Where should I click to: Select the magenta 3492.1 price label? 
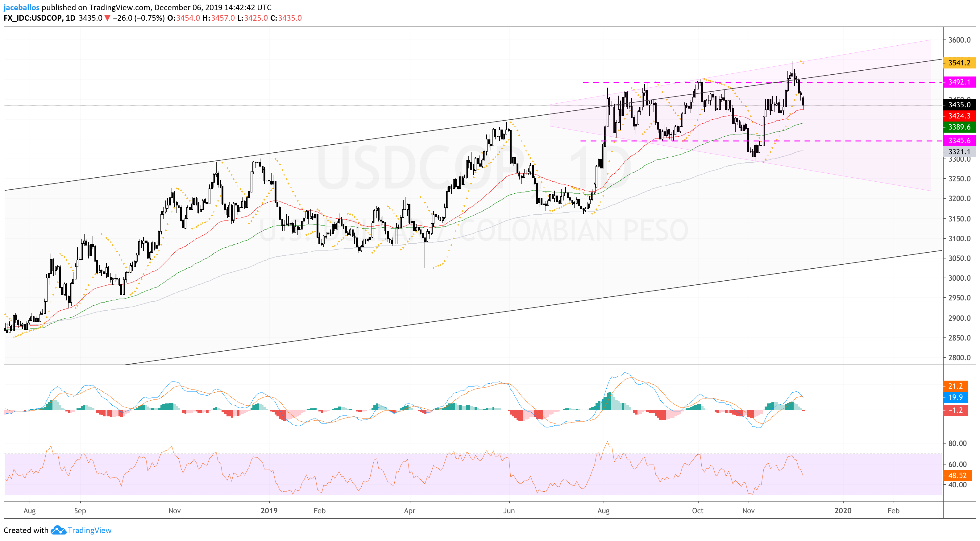pos(959,82)
